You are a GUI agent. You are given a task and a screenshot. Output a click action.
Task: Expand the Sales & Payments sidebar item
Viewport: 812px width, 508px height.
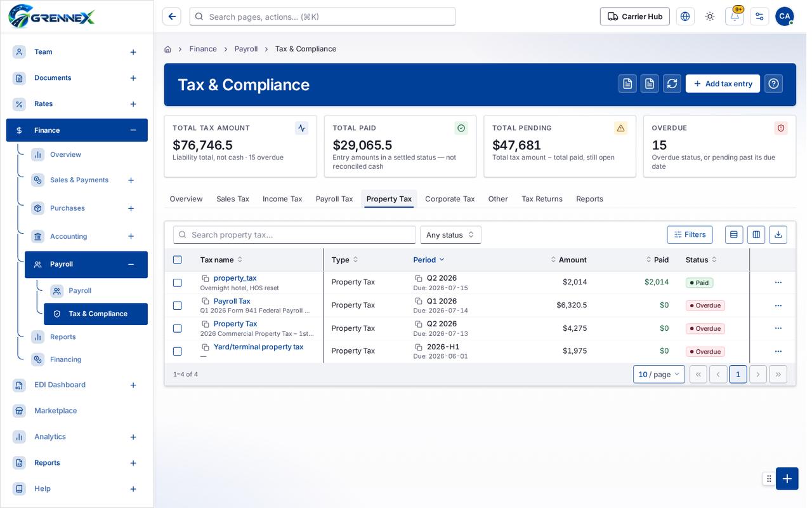[131, 180]
